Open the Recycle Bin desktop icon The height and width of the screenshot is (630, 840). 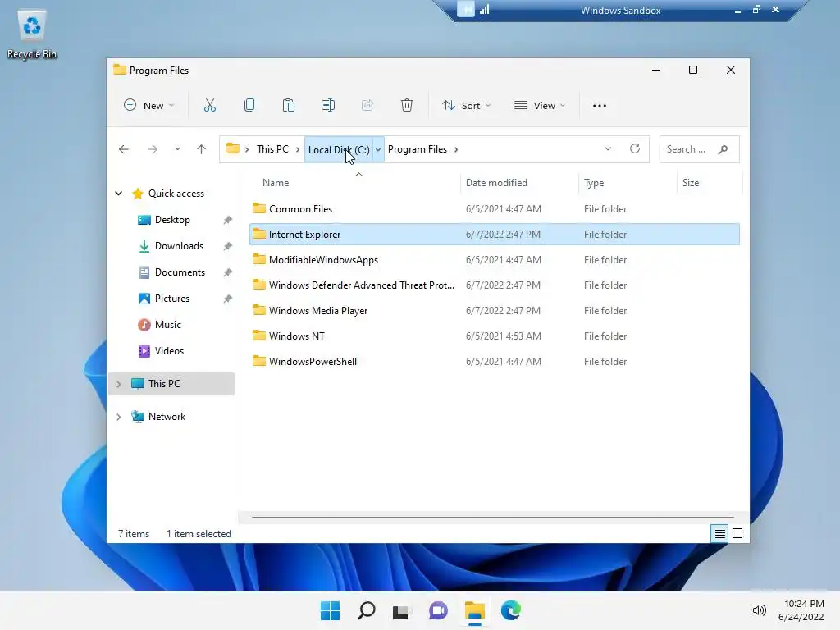pyautogui.click(x=32, y=34)
